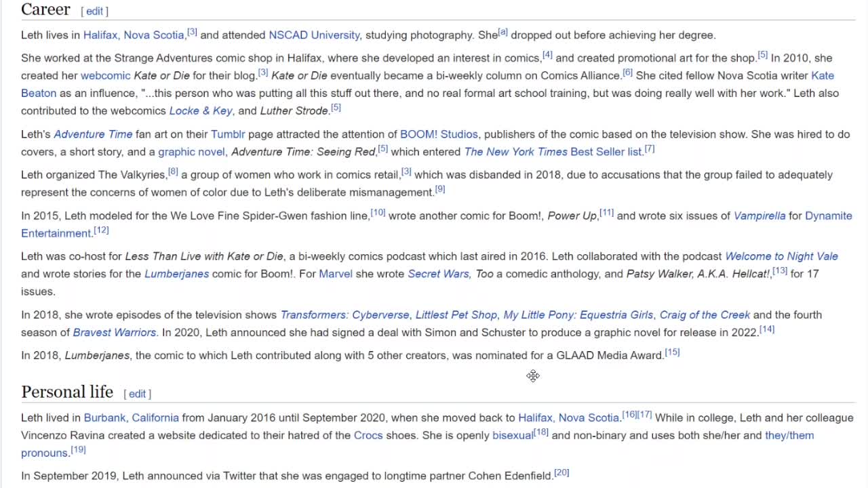Open the NSCAD University link

point(314,35)
